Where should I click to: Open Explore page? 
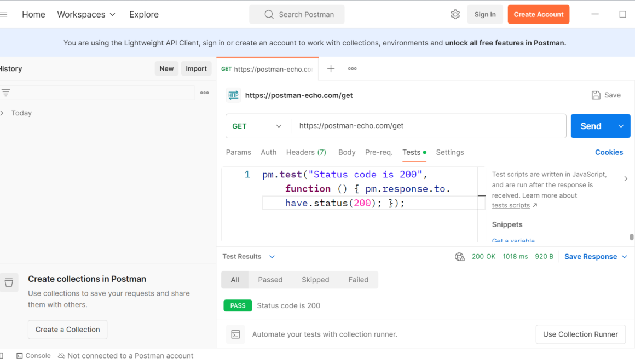pos(144,15)
